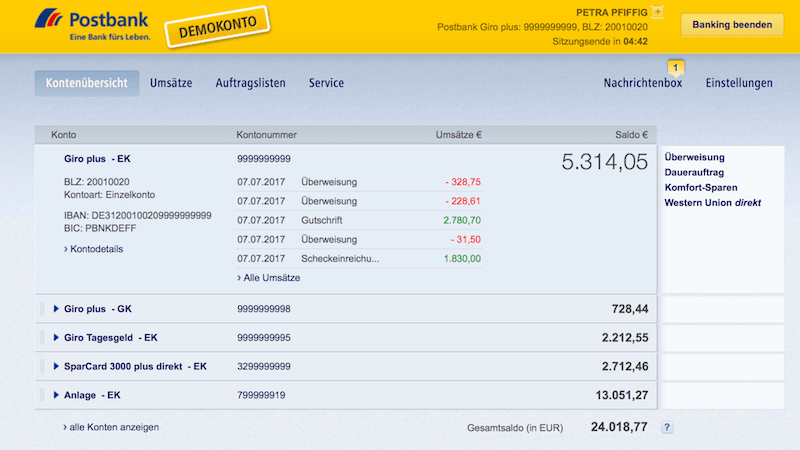The width and height of the screenshot is (800, 450).
Task: Open the Kontenübersicht tab
Action: pos(87,83)
